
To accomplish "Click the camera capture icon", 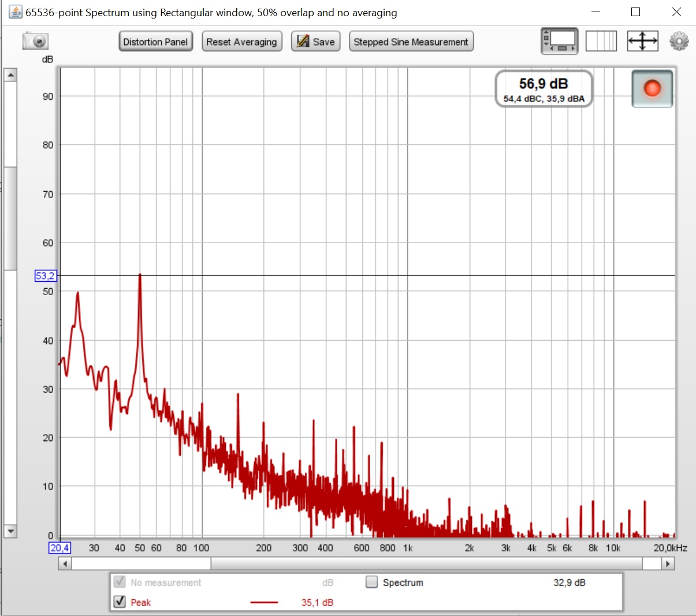I will [35, 42].
